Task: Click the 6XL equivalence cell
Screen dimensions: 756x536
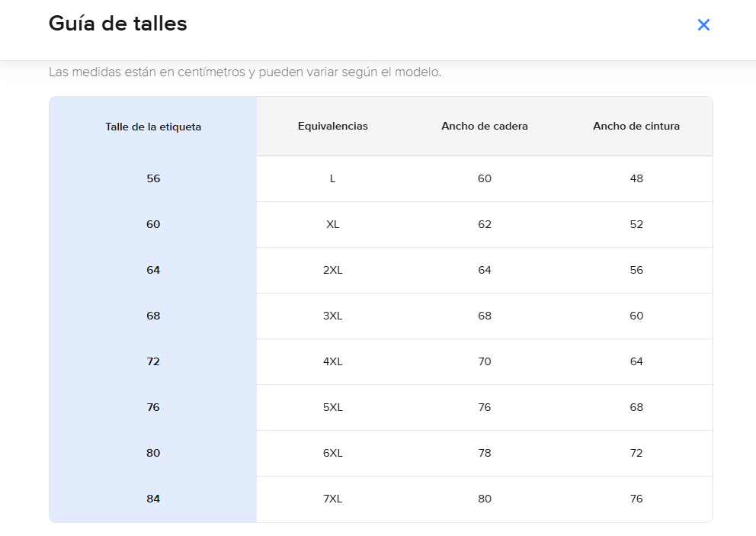Action: [x=332, y=454]
